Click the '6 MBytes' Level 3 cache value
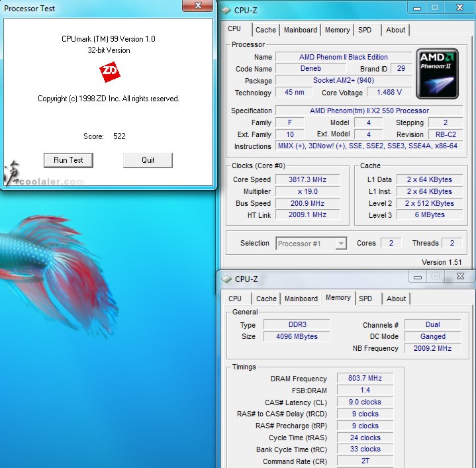Screen dimensions: 476x468 pyautogui.click(x=429, y=215)
